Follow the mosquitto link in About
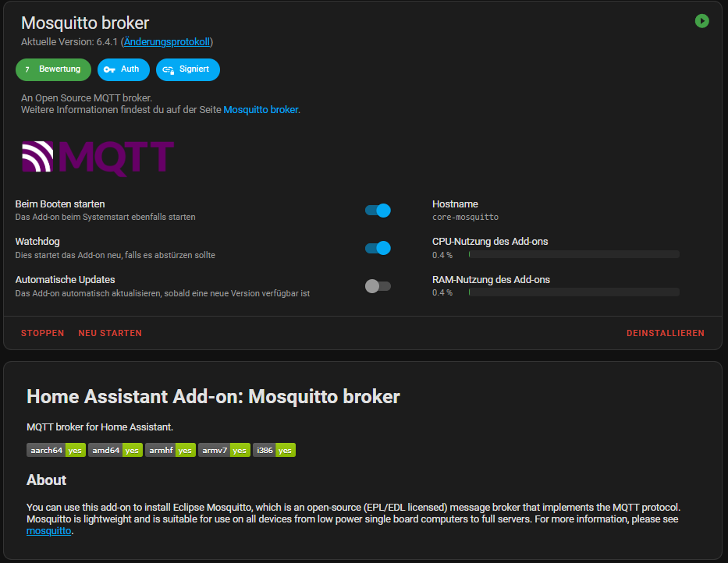This screenshot has height=563, width=728. tap(48, 531)
